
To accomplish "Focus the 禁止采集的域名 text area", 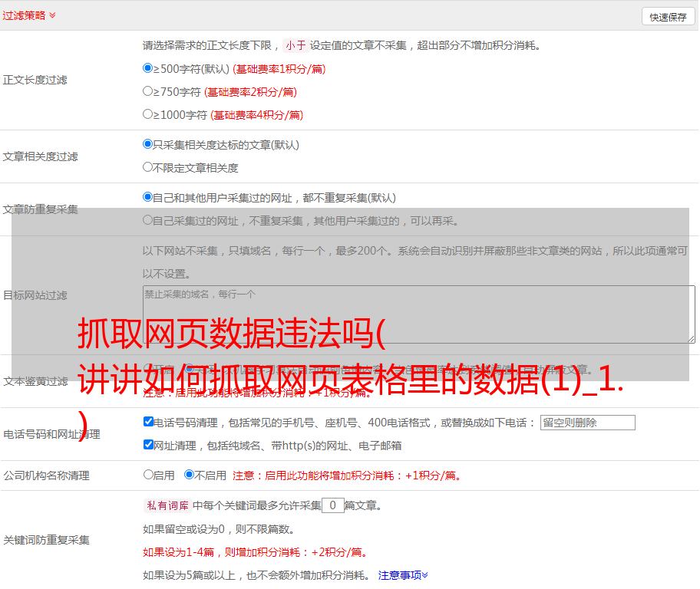I will pos(418,314).
